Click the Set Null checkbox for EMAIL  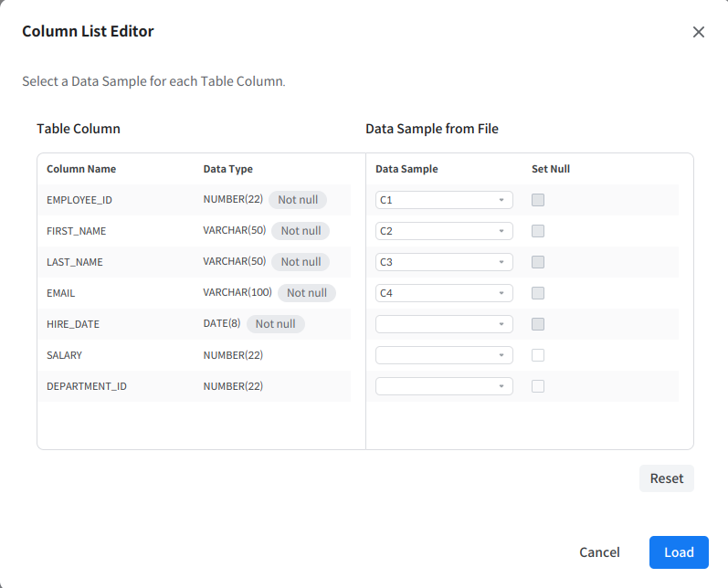(538, 293)
